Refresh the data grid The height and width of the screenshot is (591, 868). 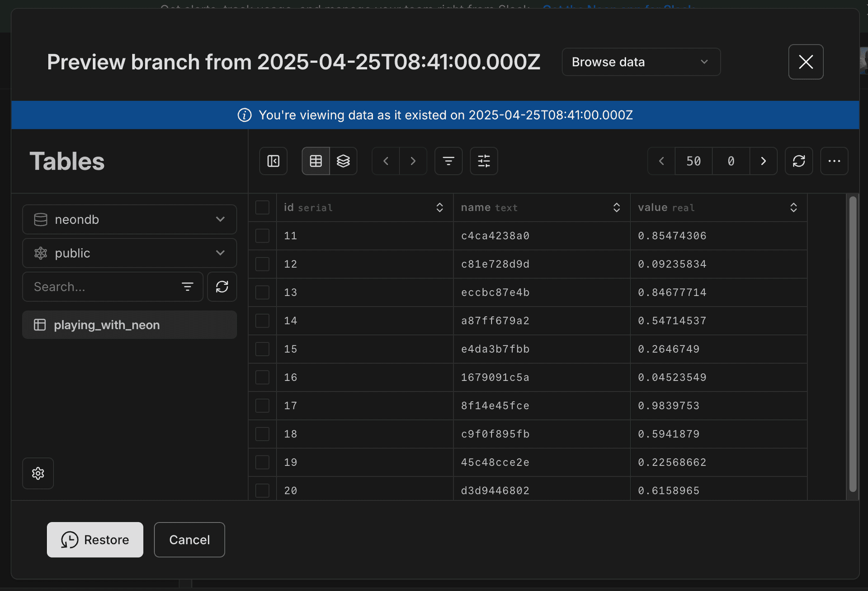pos(799,161)
